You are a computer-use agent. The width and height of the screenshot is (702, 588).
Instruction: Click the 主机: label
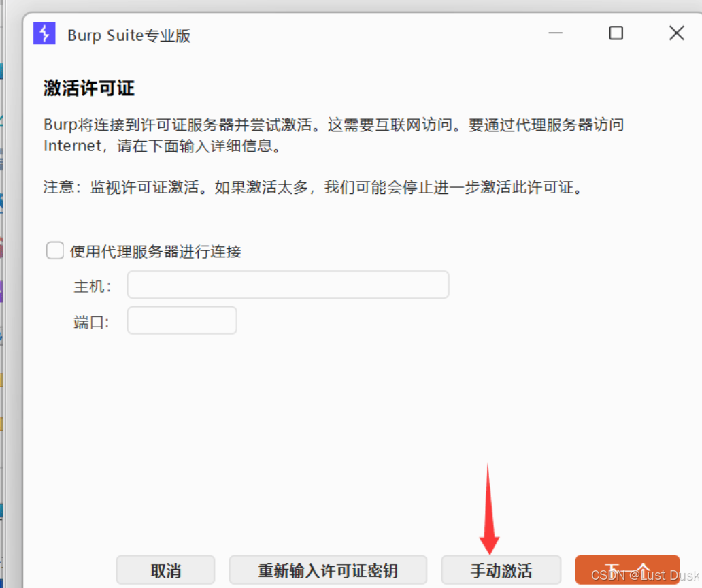(x=93, y=286)
